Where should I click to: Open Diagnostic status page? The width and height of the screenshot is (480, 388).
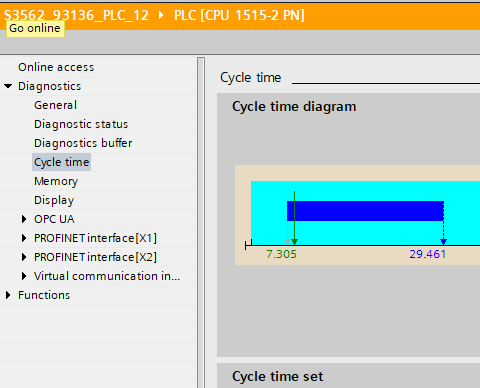coord(81,124)
